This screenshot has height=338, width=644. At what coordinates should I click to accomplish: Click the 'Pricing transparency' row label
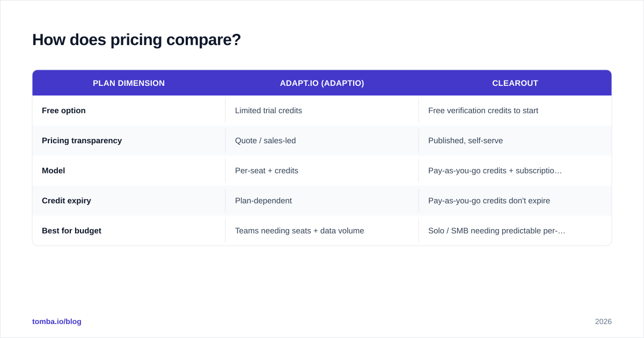(x=82, y=141)
